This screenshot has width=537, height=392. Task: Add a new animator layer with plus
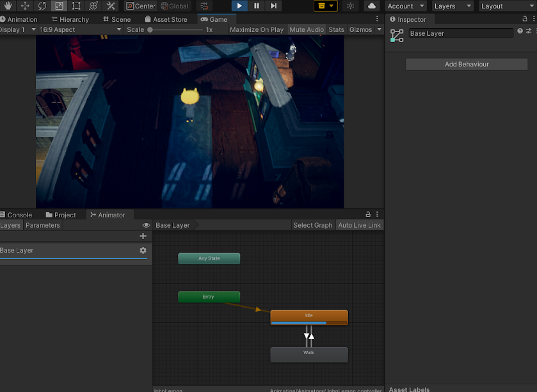(143, 236)
